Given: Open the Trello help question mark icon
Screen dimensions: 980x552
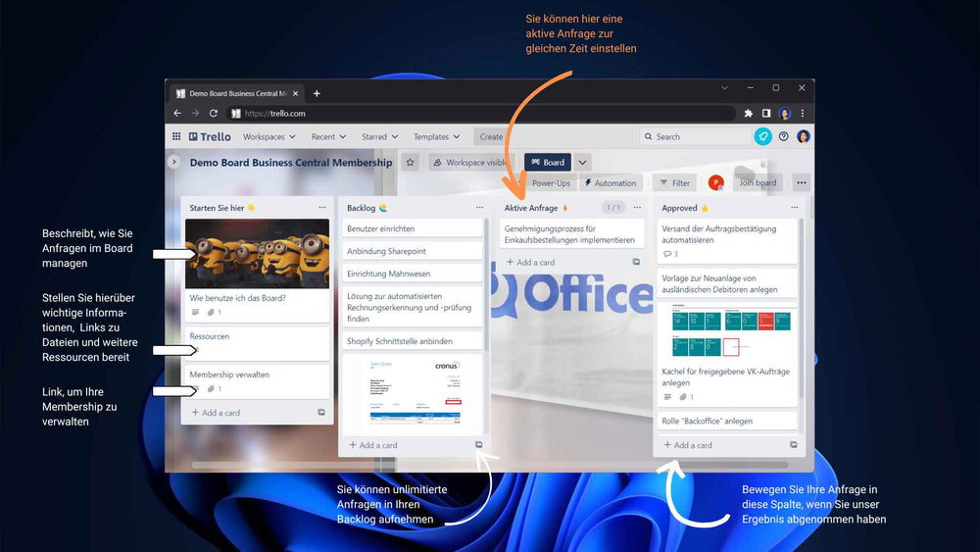Looking at the screenshot, I should tap(784, 137).
